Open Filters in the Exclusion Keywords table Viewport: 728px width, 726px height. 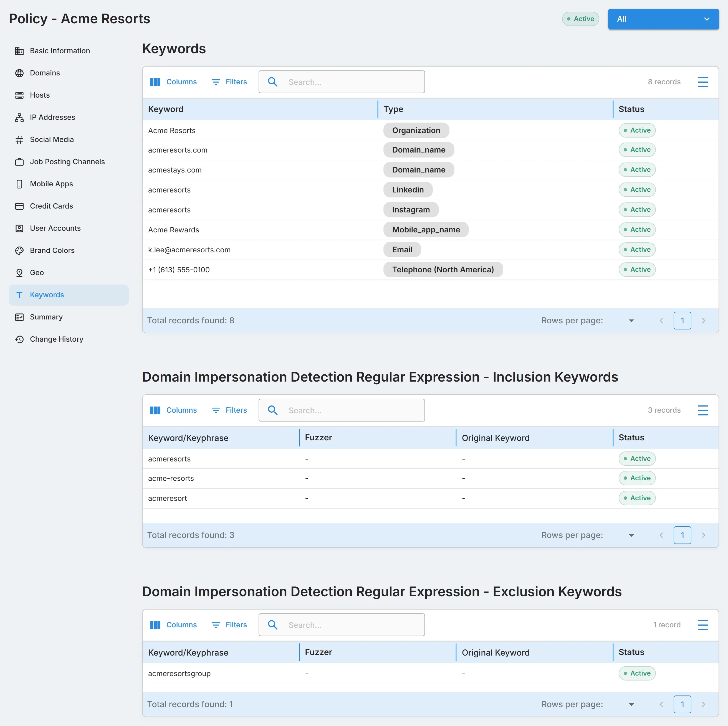(229, 625)
